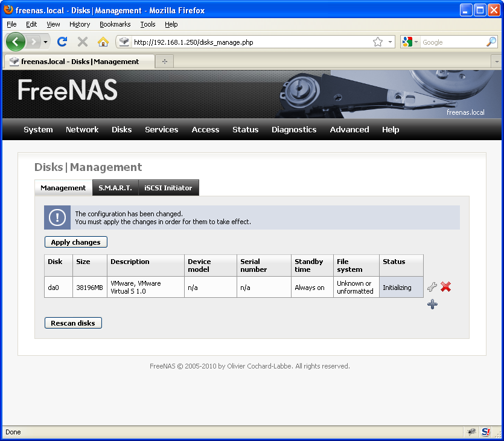Image resolution: width=504 pixels, height=441 pixels.
Task: Click the Unknown or unformatted cell
Action: (356, 287)
